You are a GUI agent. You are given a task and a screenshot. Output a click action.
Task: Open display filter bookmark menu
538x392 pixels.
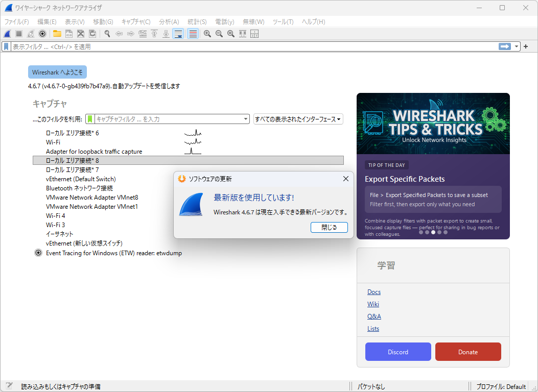tap(6, 46)
